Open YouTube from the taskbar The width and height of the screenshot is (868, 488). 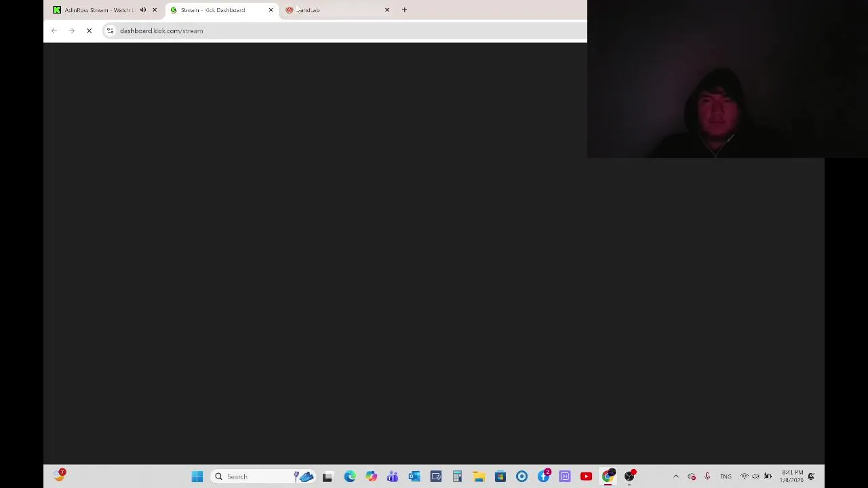[586, 476]
